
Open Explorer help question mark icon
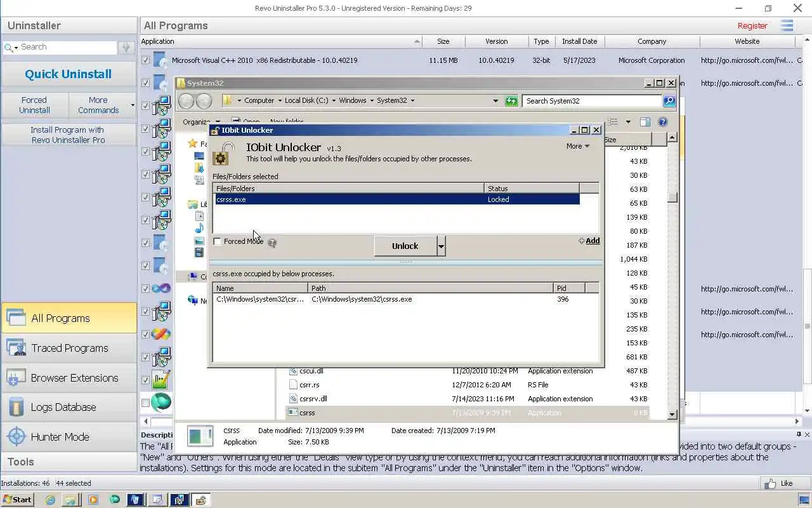663,122
